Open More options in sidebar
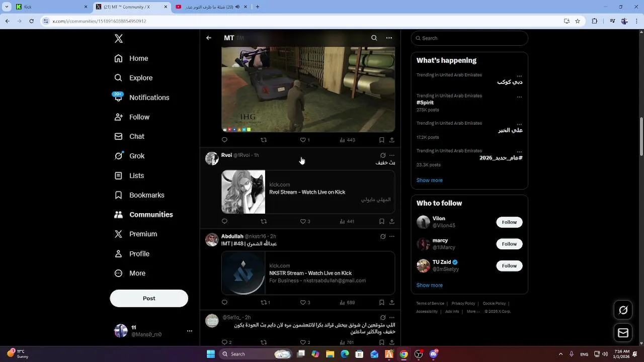Image resolution: width=644 pixels, height=362 pixels. tap(130, 273)
